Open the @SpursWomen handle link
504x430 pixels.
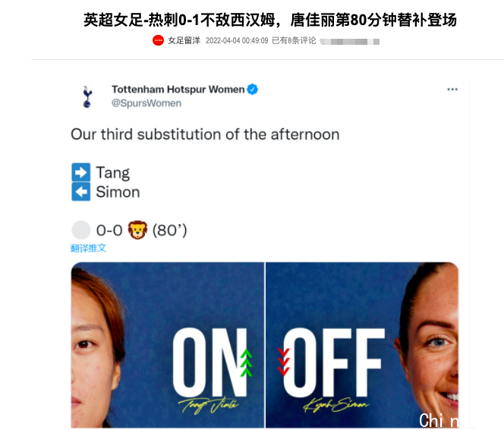146,103
